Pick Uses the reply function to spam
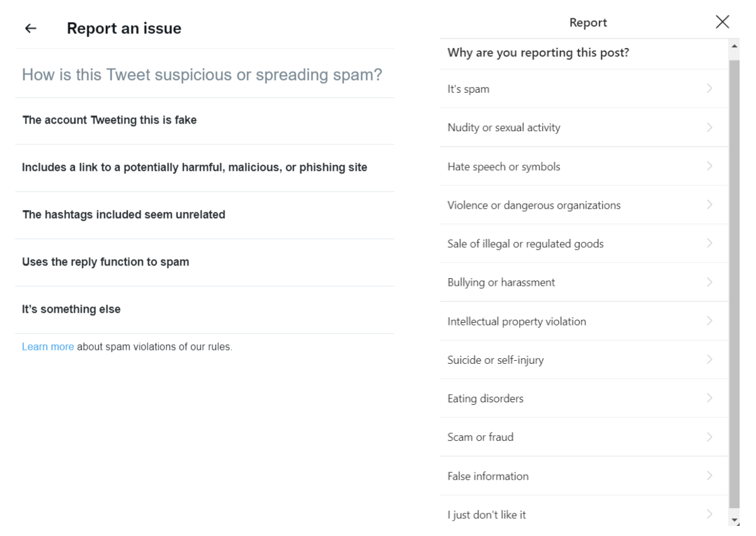The height and width of the screenshot is (536, 756). [x=105, y=262]
